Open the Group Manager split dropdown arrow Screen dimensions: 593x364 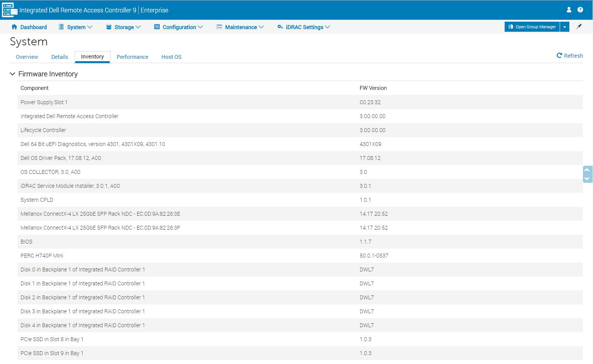coord(565,27)
